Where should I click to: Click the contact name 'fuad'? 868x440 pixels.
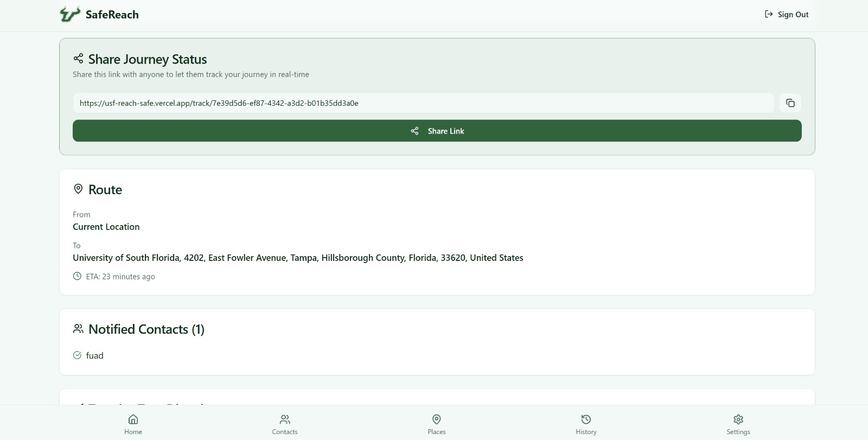pyautogui.click(x=94, y=355)
